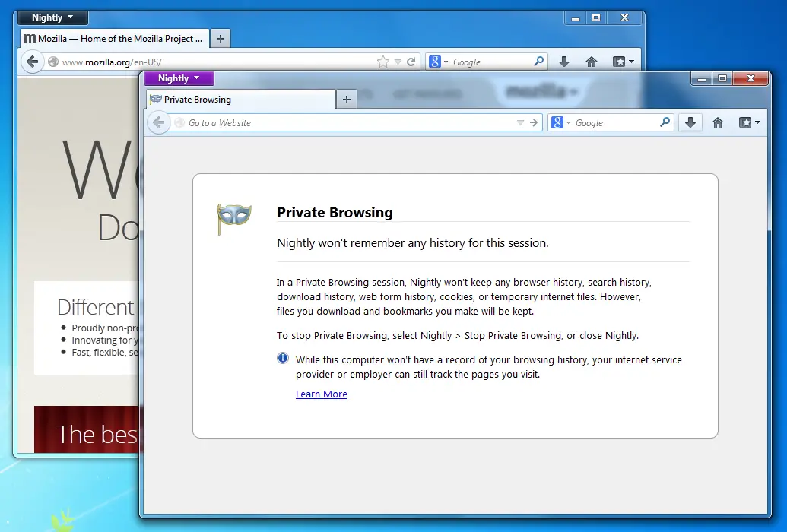Open Downloads in background Mozilla window
787x532 pixels.
[x=564, y=62]
